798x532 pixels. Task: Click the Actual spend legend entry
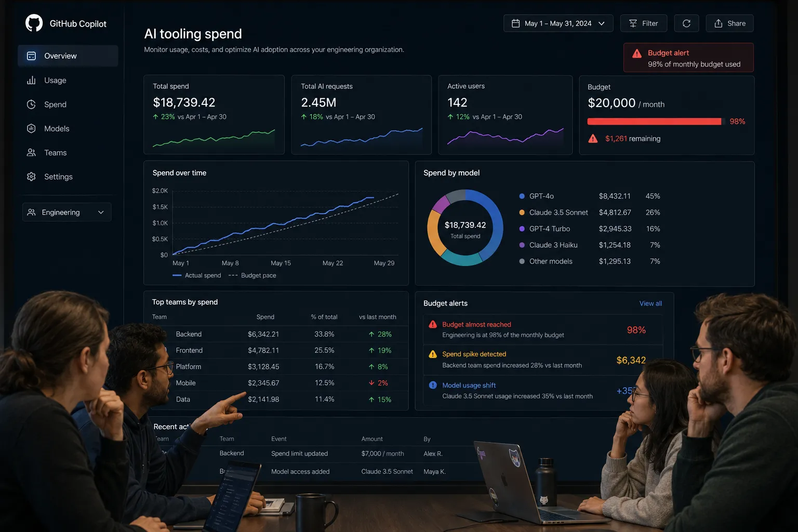pos(197,275)
